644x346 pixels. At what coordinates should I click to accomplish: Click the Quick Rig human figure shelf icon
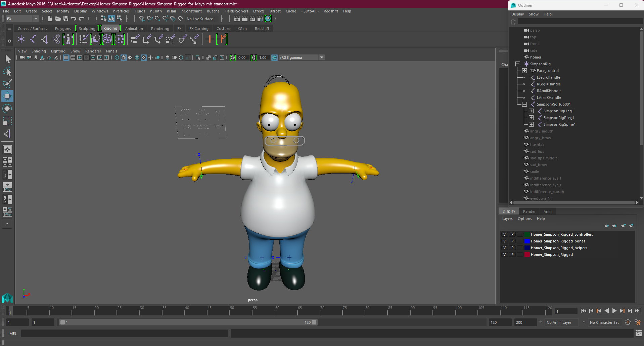[x=68, y=39]
